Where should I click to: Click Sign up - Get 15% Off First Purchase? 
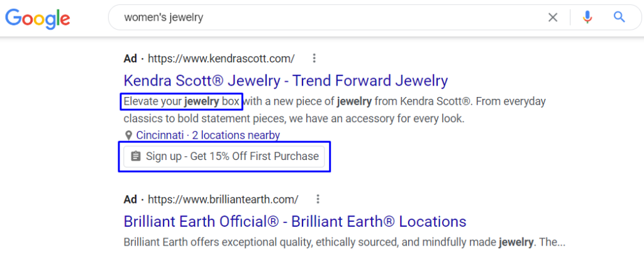coord(225,156)
